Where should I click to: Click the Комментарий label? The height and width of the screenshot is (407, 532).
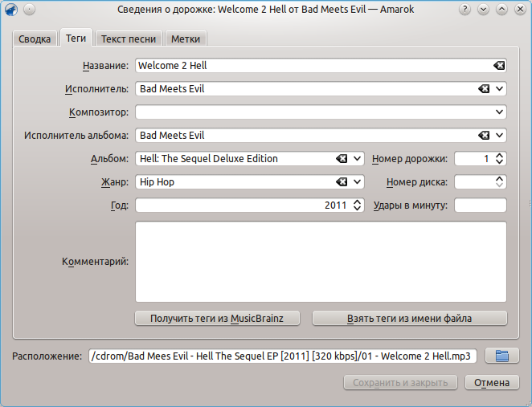[96, 262]
